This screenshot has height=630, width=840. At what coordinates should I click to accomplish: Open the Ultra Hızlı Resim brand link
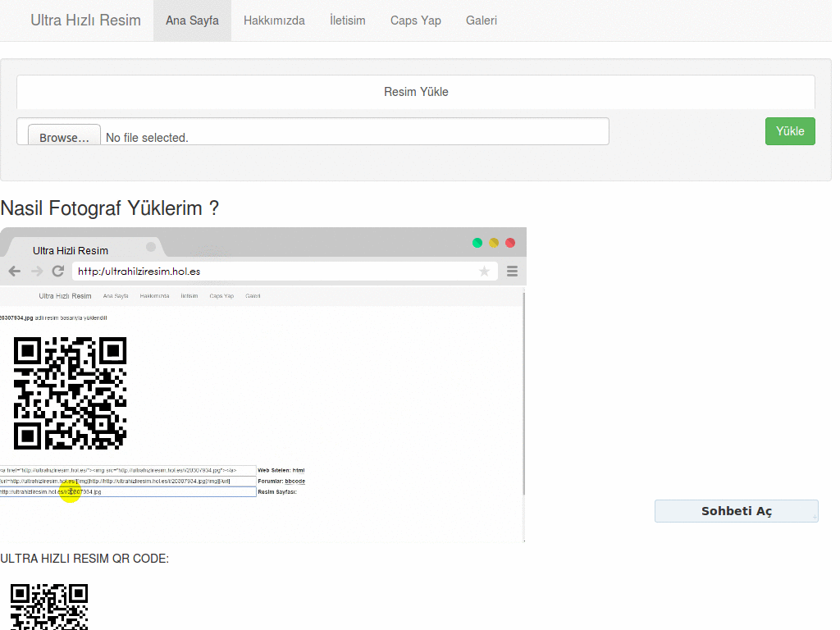click(85, 21)
